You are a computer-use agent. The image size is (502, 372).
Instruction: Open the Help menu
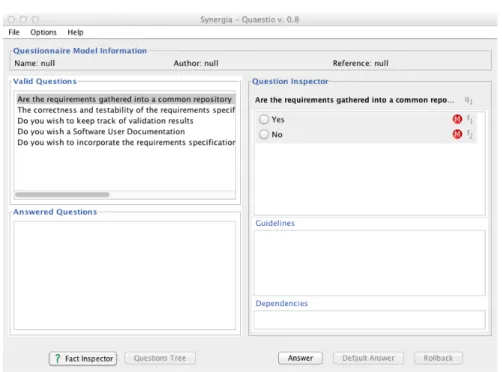75,32
